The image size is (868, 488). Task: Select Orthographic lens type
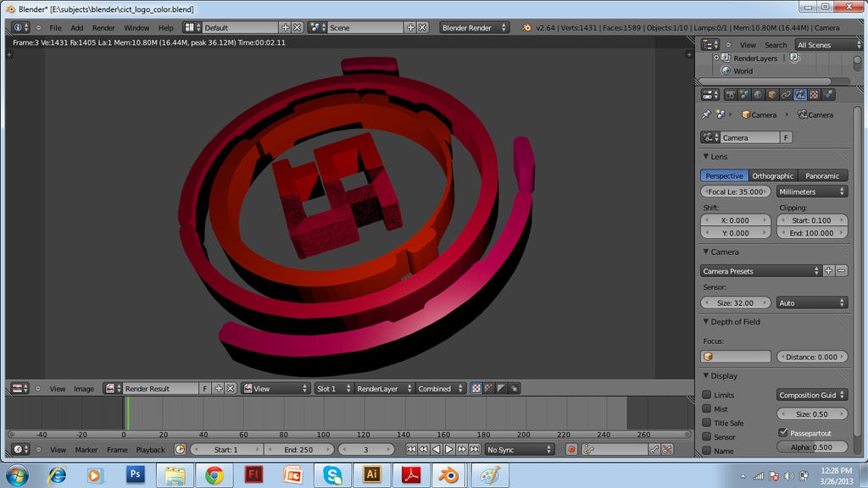(x=773, y=175)
